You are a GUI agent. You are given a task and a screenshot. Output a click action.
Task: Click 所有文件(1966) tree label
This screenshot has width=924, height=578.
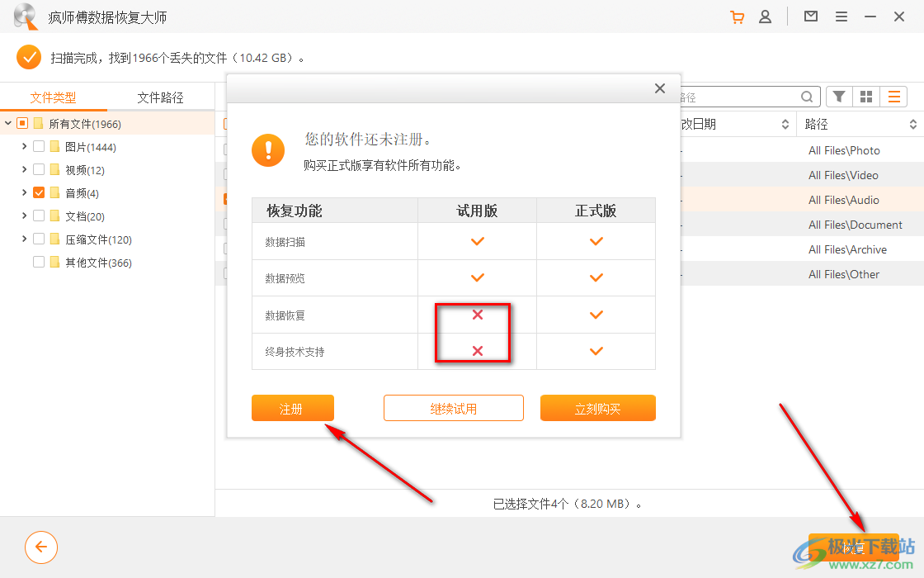point(85,124)
